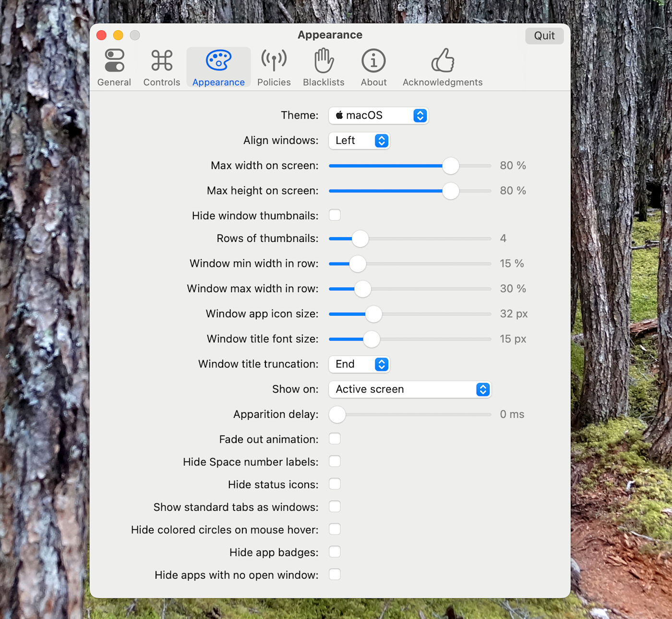This screenshot has width=672, height=619.
Task: Click the red close window button
Action: click(x=101, y=35)
